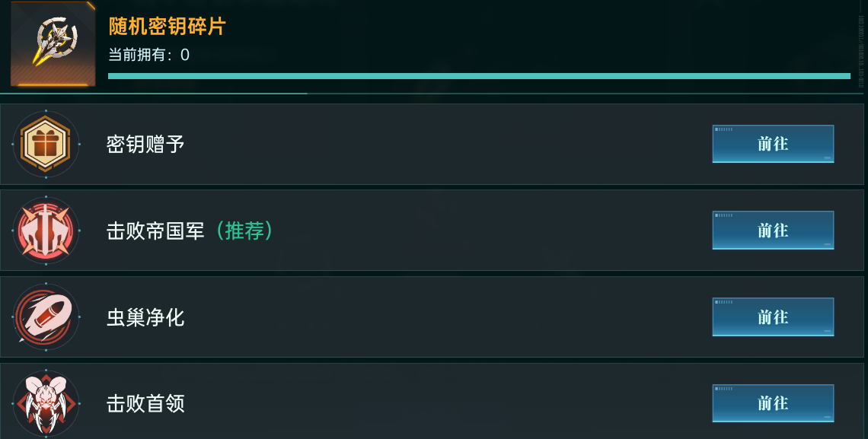Click the 随机密钥碎片 orange title

click(x=168, y=27)
